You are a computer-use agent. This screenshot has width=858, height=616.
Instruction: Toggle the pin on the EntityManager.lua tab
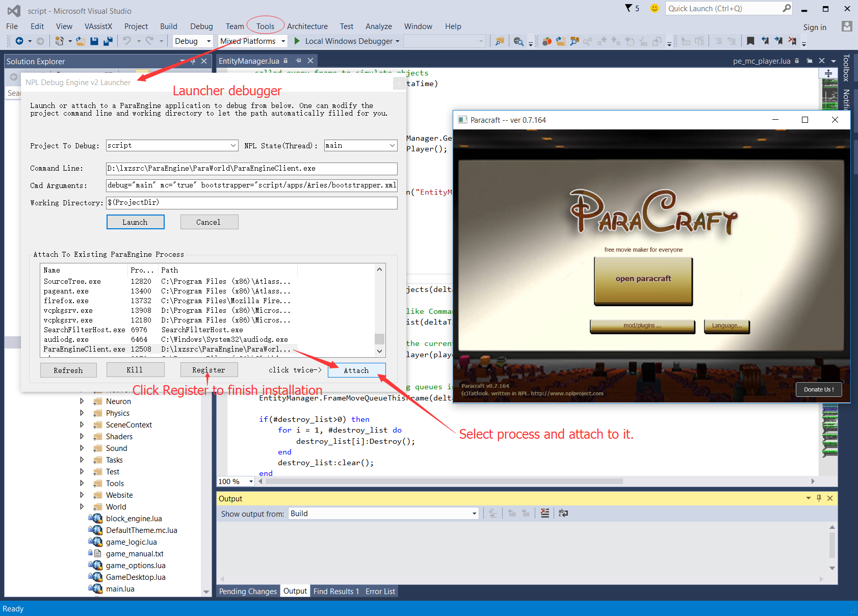[298, 61]
